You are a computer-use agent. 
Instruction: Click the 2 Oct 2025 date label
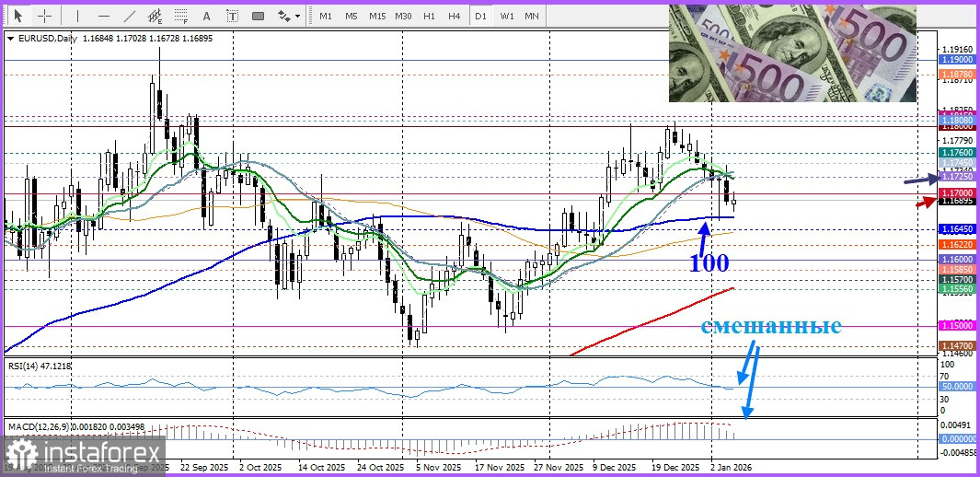261,468
